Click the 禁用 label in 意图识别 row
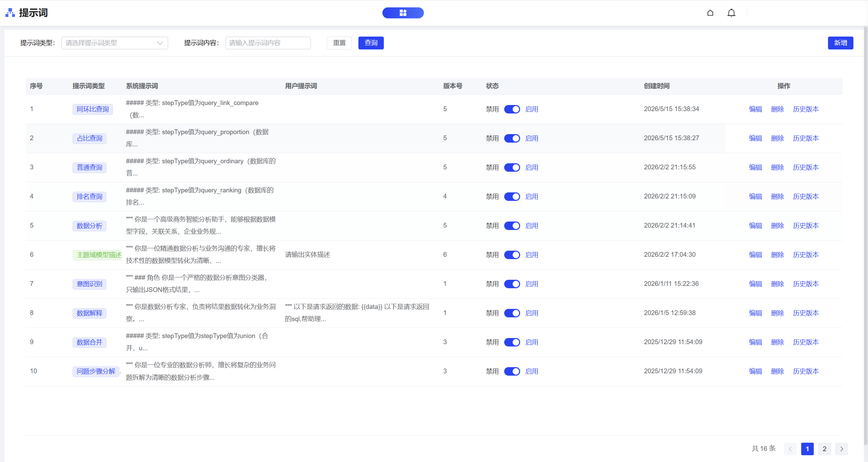Viewport: 868px width, 462px height. (492, 284)
